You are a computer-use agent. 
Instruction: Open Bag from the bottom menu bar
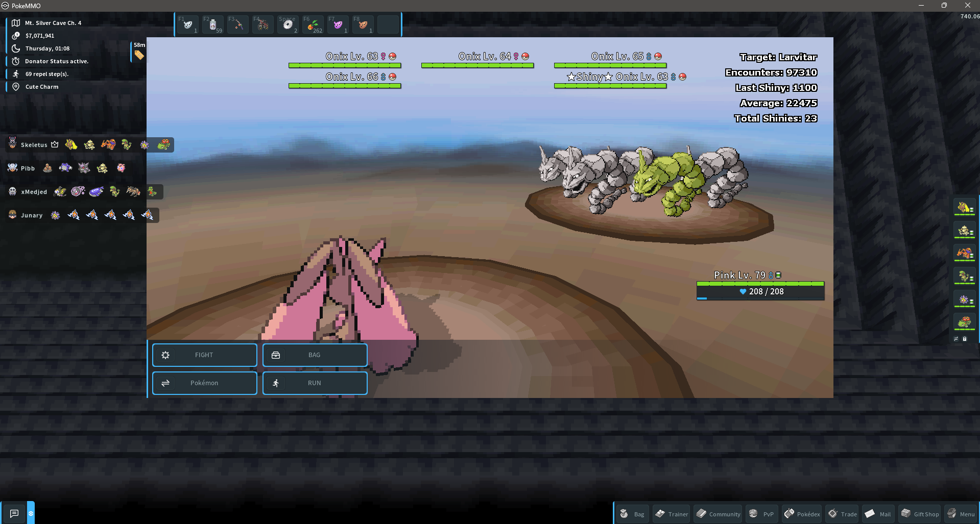[633, 514]
